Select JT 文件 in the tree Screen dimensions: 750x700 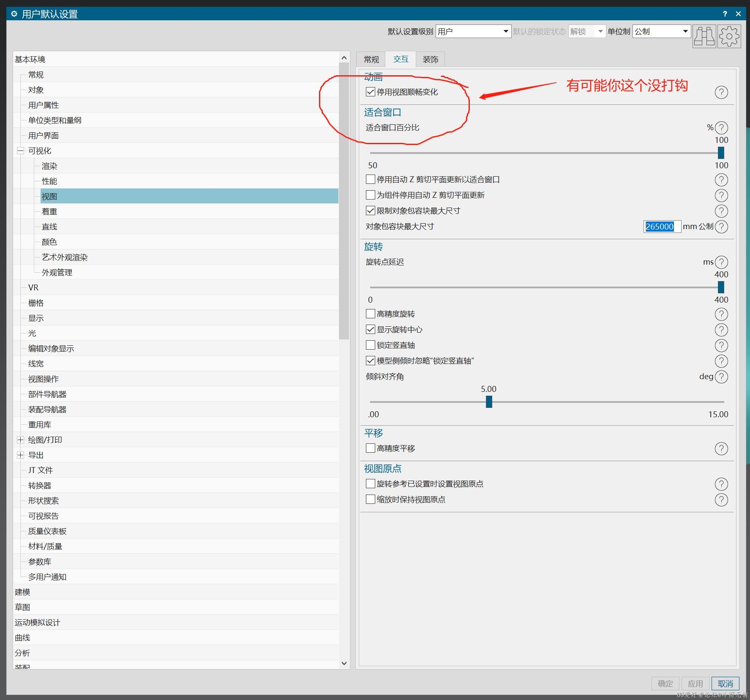[41, 470]
